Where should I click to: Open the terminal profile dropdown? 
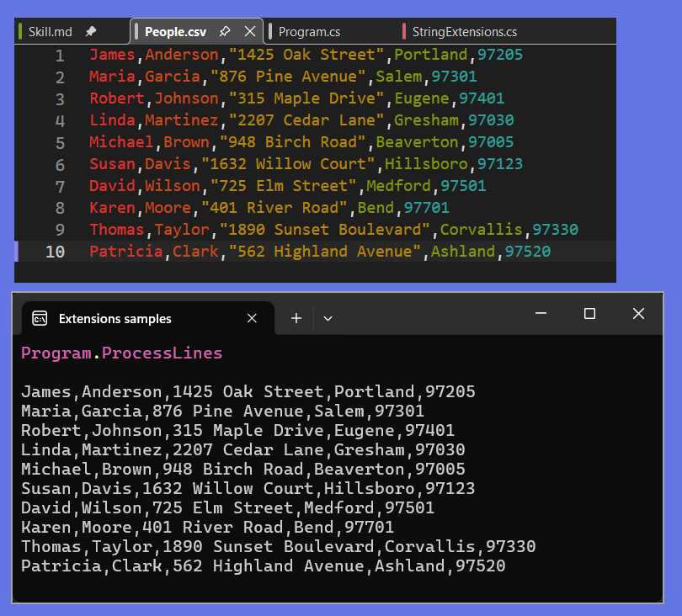pos(328,319)
